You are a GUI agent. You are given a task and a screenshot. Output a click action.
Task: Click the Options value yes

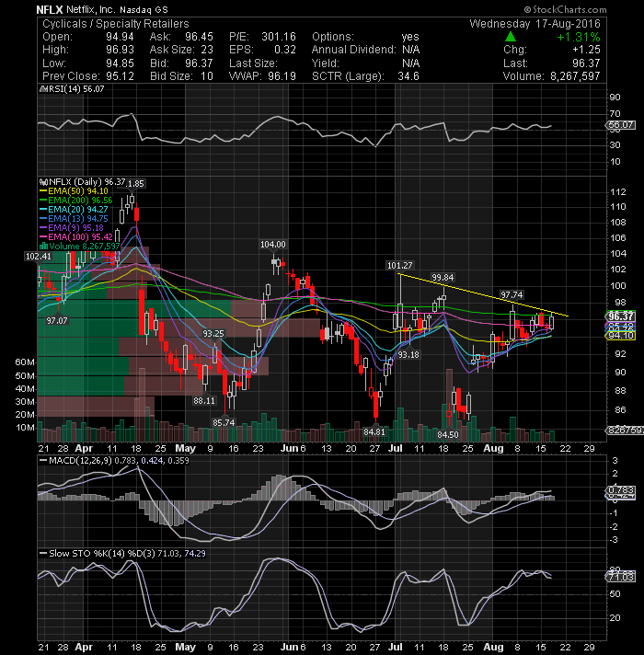(x=410, y=37)
